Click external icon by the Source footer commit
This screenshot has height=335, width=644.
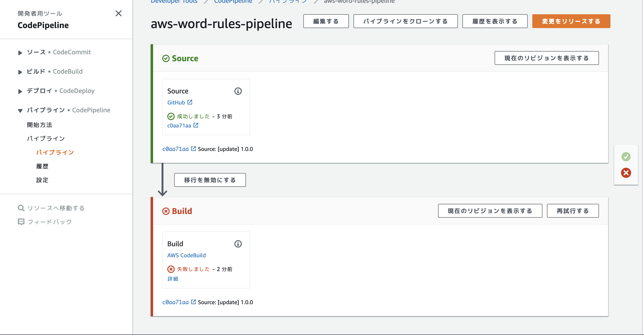[193, 149]
